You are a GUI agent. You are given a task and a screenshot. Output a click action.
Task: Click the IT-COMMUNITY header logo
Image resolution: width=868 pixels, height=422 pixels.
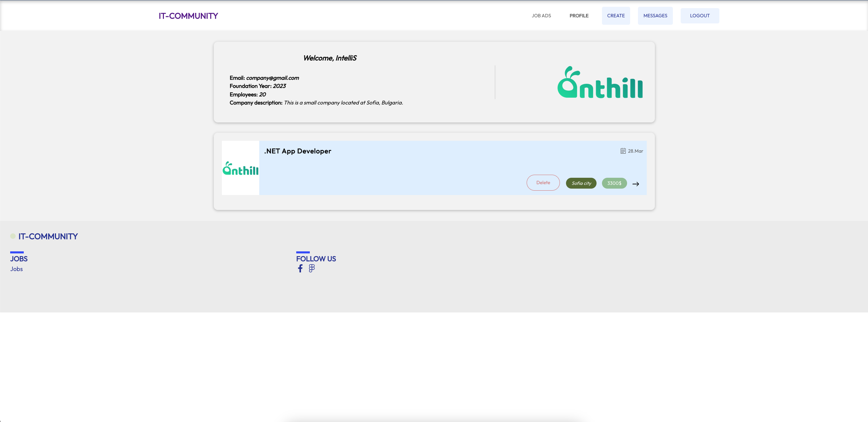pos(188,16)
